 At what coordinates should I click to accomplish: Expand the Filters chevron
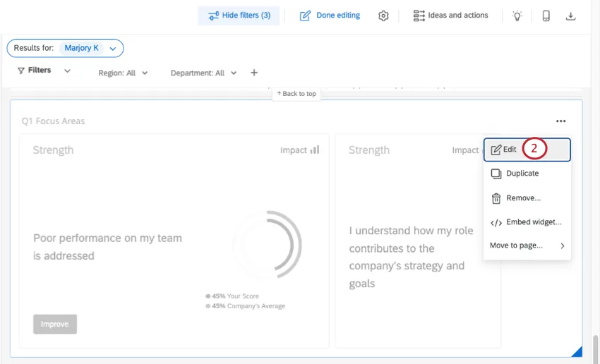(x=68, y=71)
